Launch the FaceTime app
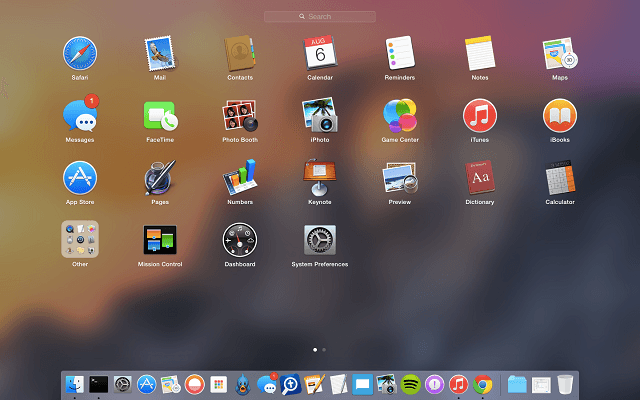 (x=160, y=116)
